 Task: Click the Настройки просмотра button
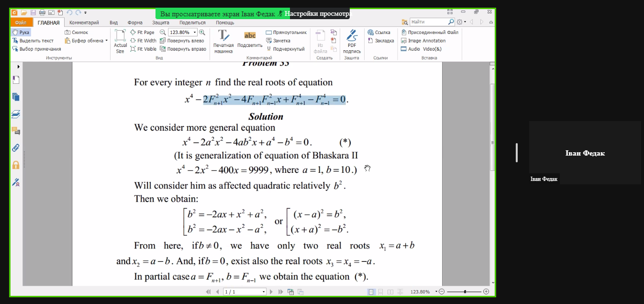pyautogui.click(x=317, y=14)
